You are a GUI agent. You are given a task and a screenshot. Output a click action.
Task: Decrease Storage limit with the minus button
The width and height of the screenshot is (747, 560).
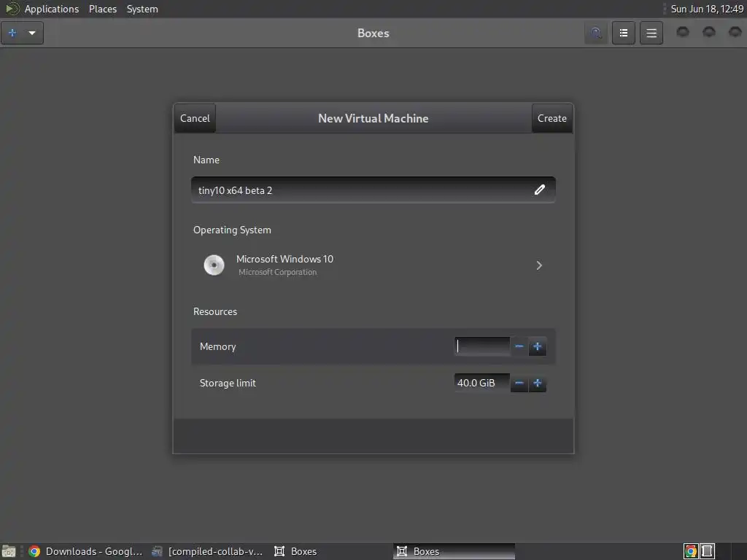[519, 383]
